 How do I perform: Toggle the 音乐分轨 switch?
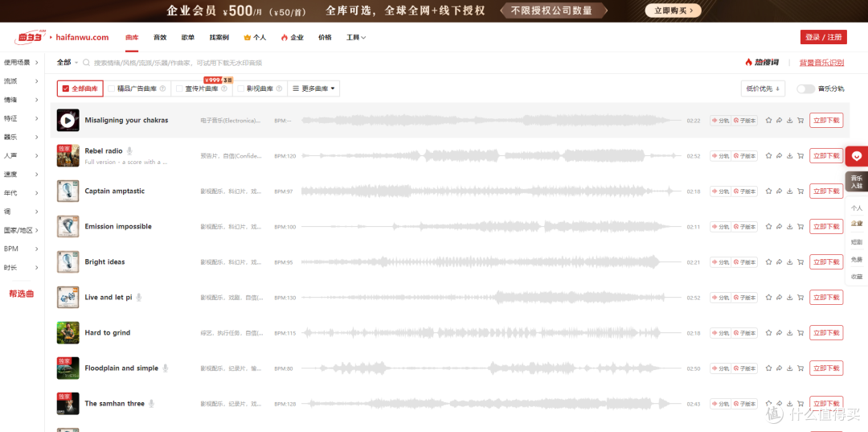[x=805, y=88]
